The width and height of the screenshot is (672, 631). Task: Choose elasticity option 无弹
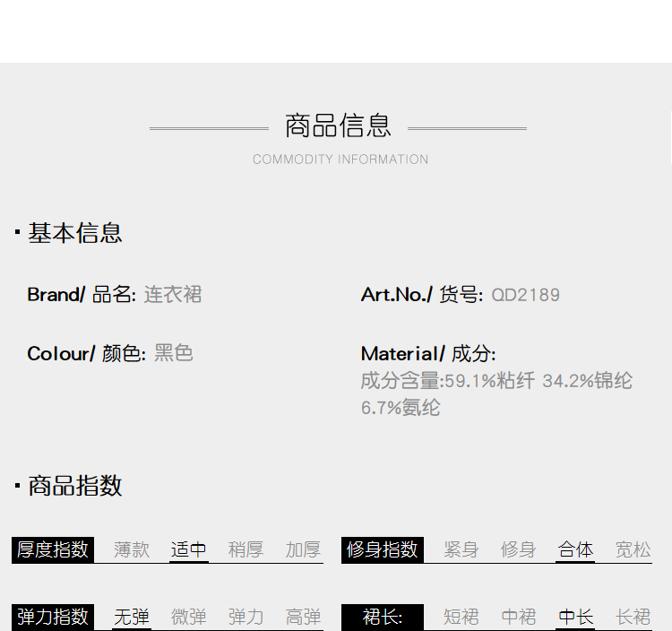[x=132, y=618]
